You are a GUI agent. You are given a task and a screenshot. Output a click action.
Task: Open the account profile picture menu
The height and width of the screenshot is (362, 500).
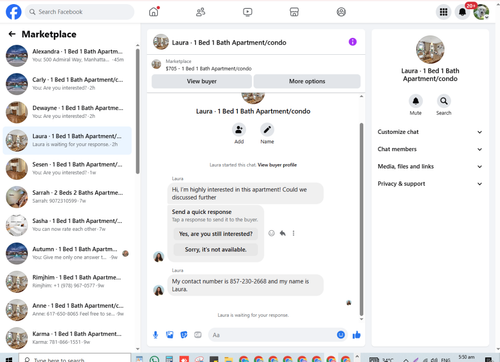481,12
